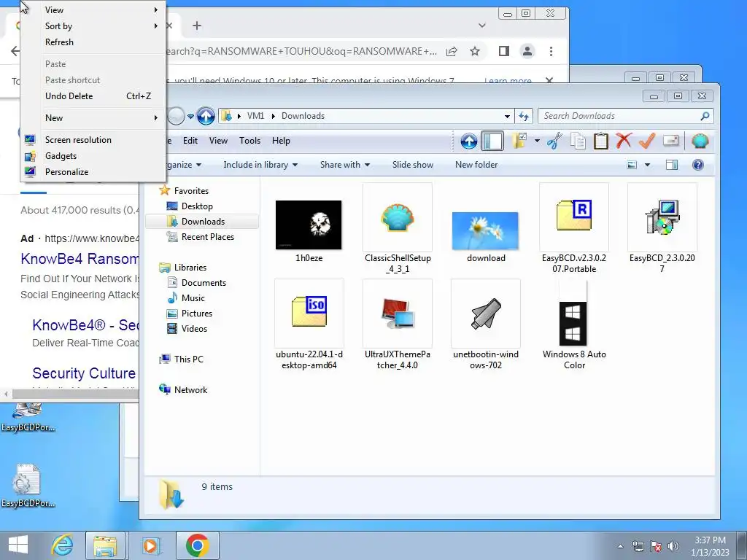This screenshot has width=747, height=560.
Task: Open the Edit menu in Explorer
Action: tap(190, 141)
